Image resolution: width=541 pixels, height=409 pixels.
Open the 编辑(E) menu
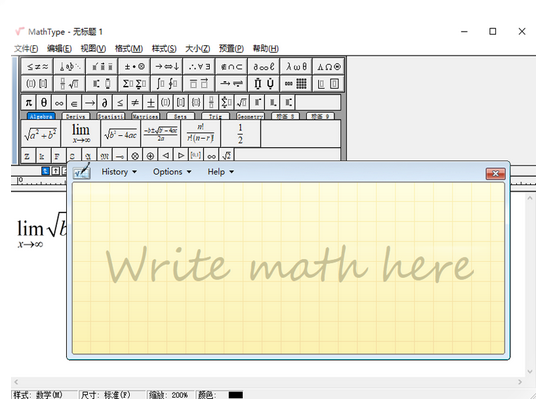59,49
